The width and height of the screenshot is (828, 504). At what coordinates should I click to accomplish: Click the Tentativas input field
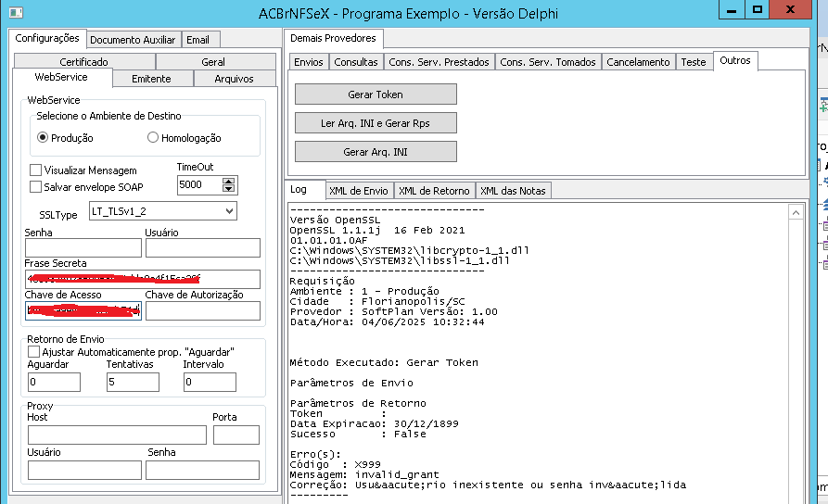pos(133,382)
